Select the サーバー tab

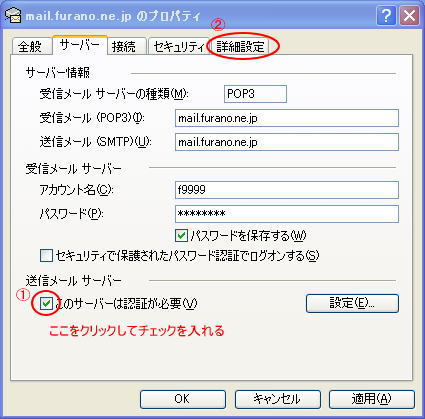pos(80,45)
